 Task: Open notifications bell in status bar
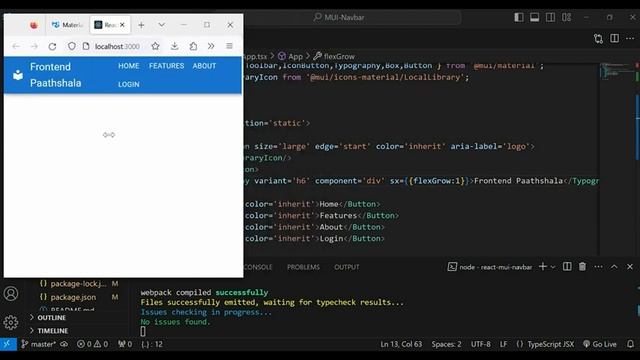[631, 344]
